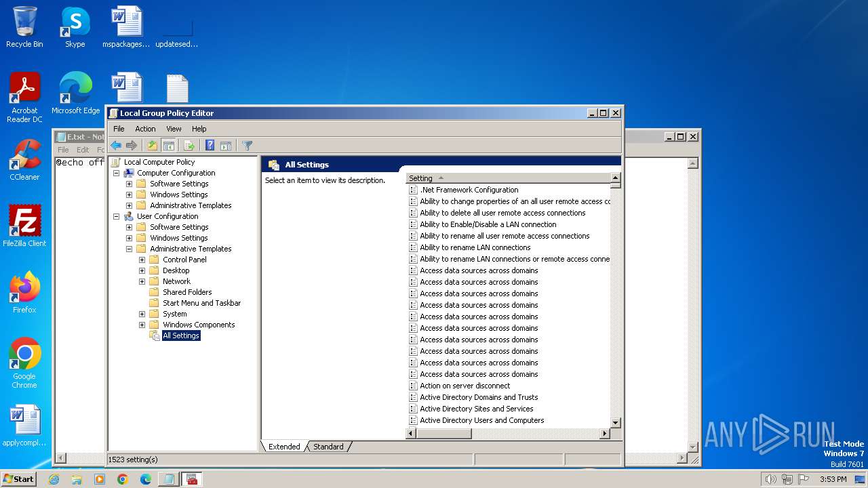Image resolution: width=868 pixels, height=488 pixels.
Task: Open Internet Explorer from taskbar
Action: pos(54,479)
